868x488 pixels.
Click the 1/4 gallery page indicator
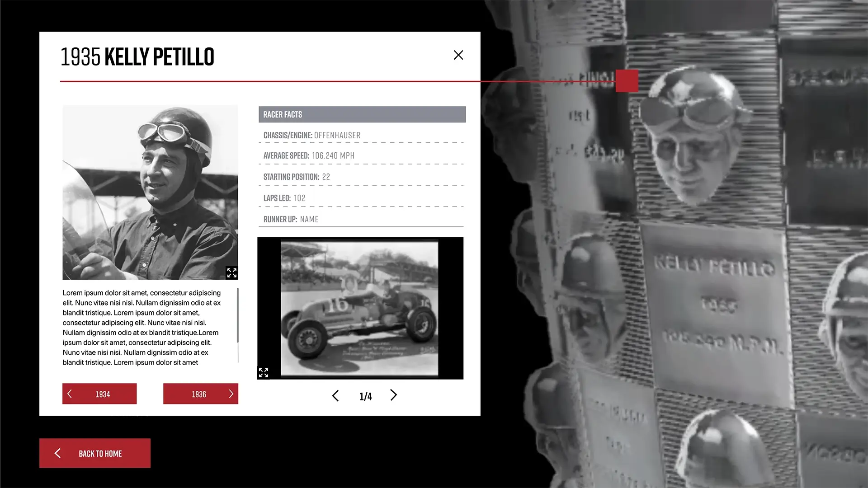tap(365, 397)
